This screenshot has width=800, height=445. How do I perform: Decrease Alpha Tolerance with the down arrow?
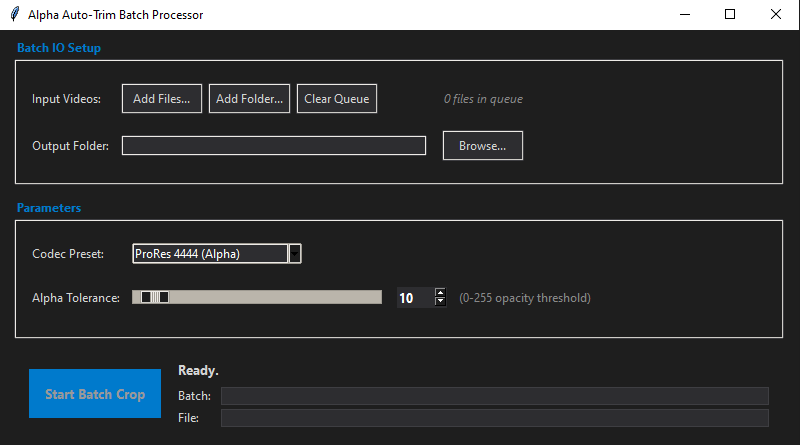pos(440,302)
